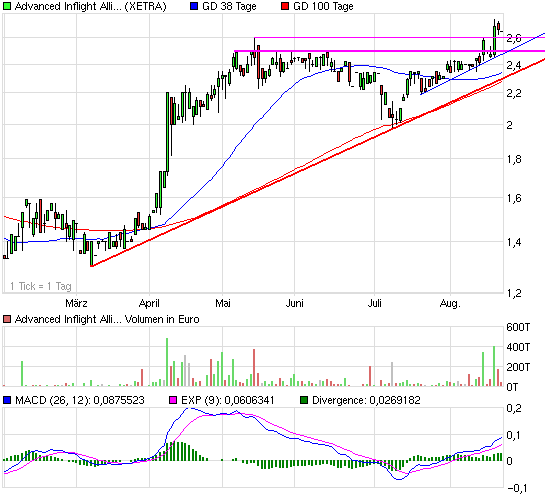Viewport: 545px width, 496px height.
Task: Click the Divergence: 0,0269182 value text
Action: tap(366, 400)
